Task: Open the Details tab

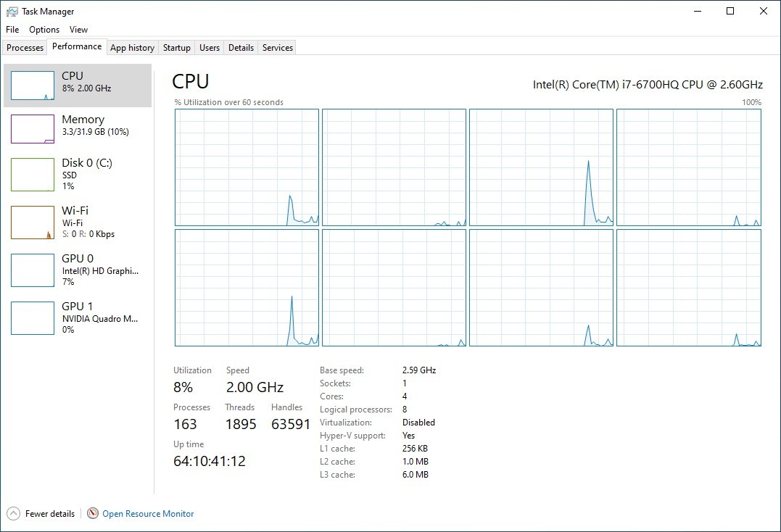Action: 241,47
